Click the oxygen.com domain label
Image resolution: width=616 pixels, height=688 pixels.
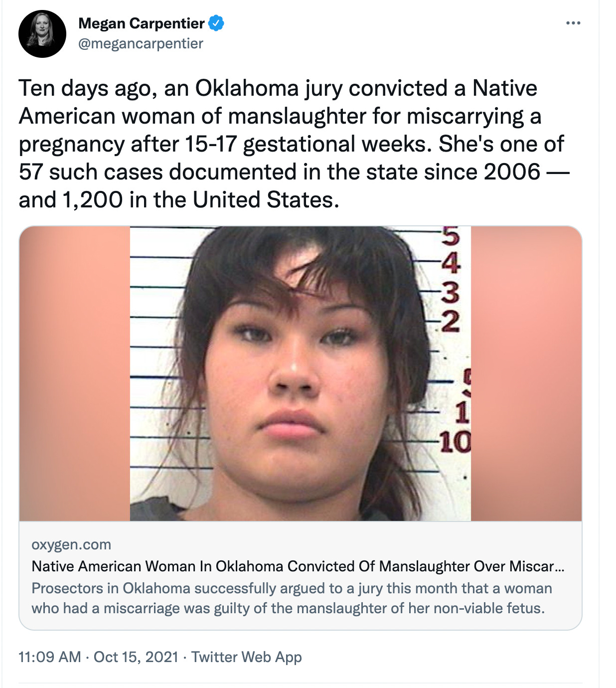(71, 544)
